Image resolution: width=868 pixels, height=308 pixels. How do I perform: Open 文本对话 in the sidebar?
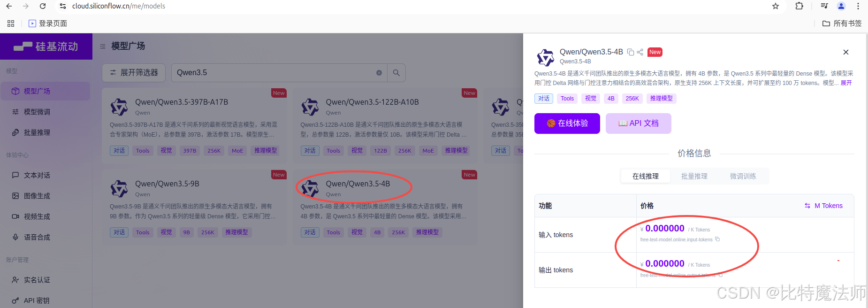pyautogui.click(x=45, y=175)
